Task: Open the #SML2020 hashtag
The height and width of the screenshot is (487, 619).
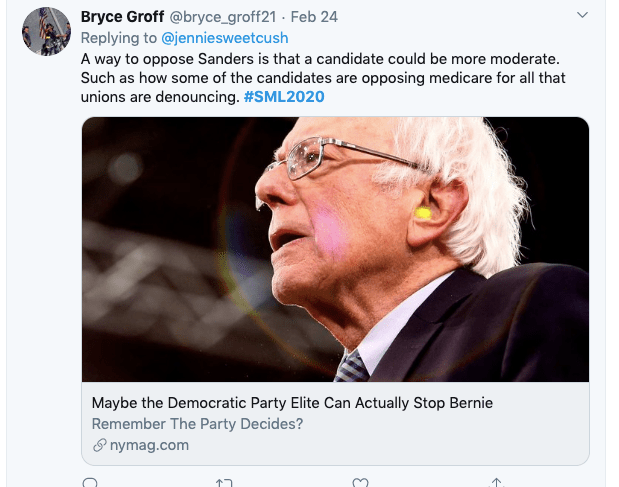Action: pos(284,97)
